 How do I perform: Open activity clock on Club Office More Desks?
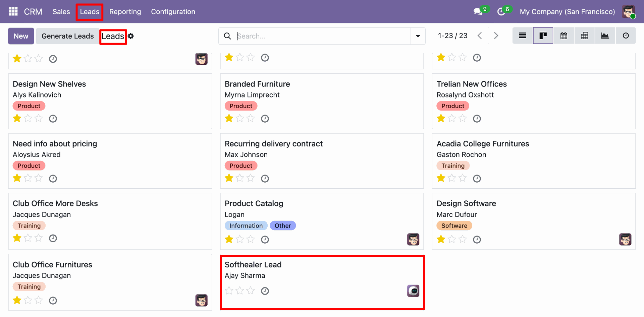pyautogui.click(x=53, y=238)
